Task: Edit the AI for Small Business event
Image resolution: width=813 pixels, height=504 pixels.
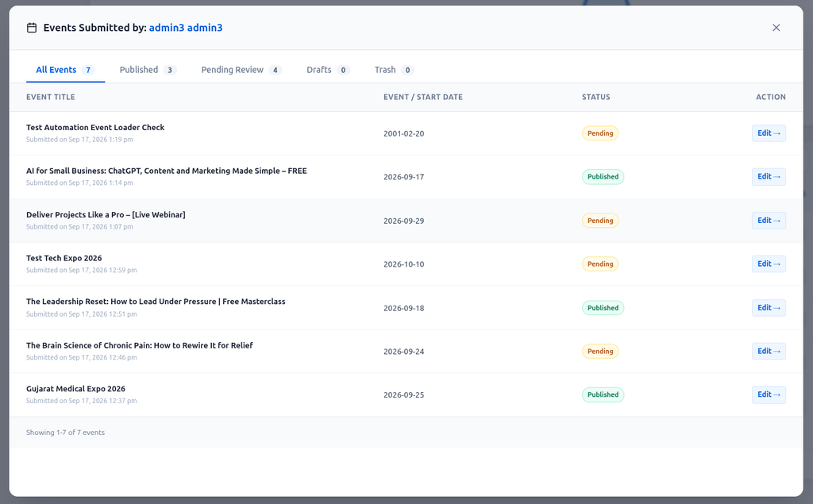Action: [769, 177]
